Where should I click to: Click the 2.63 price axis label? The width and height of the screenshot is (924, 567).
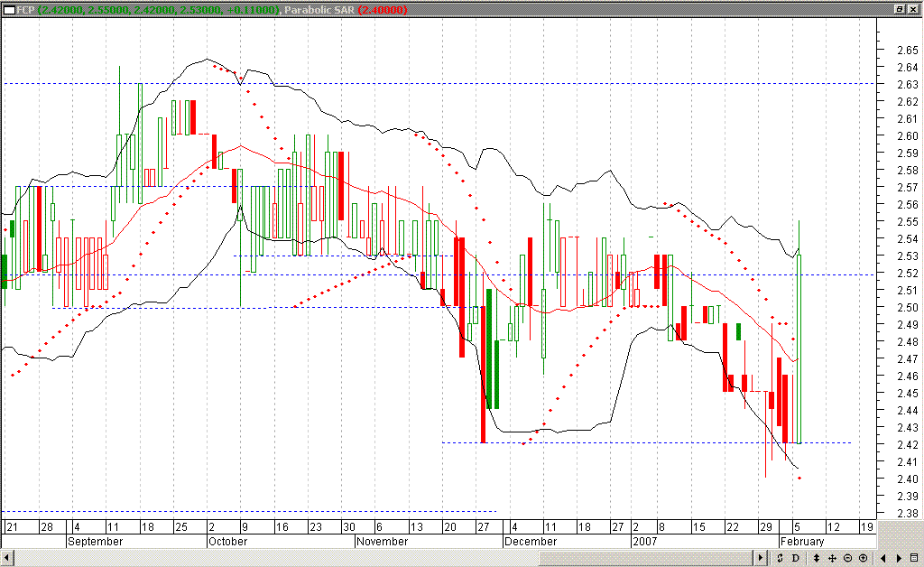908,85
